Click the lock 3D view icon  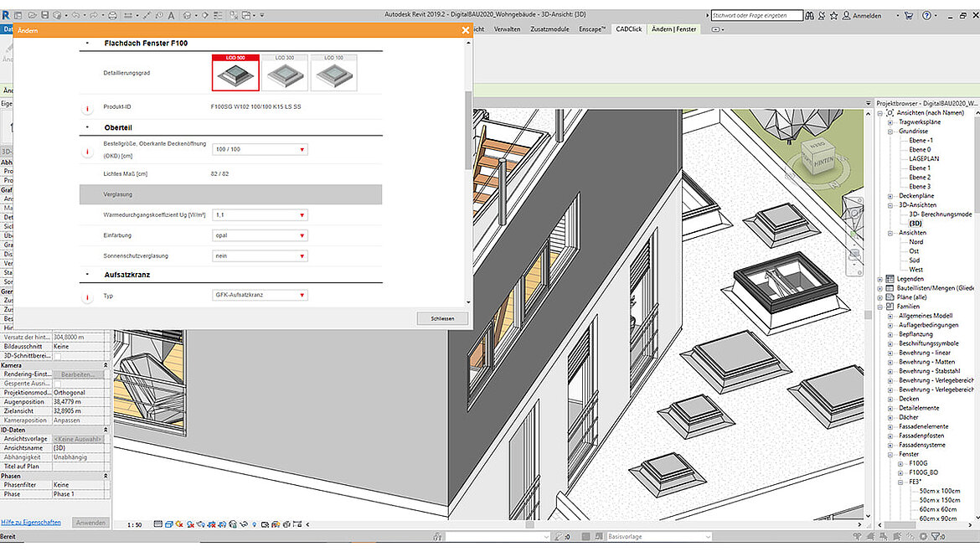click(x=234, y=524)
